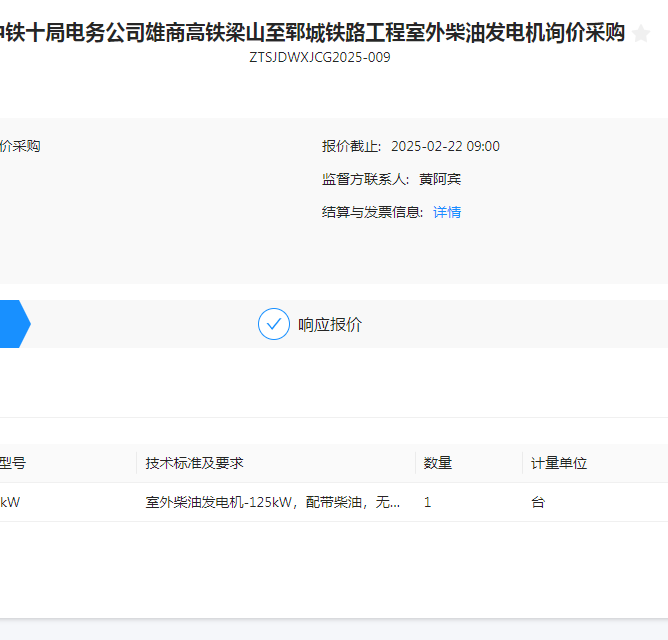The image size is (668, 640).
Task: Click the favorite star icon beside the title
Action: click(x=641, y=34)
